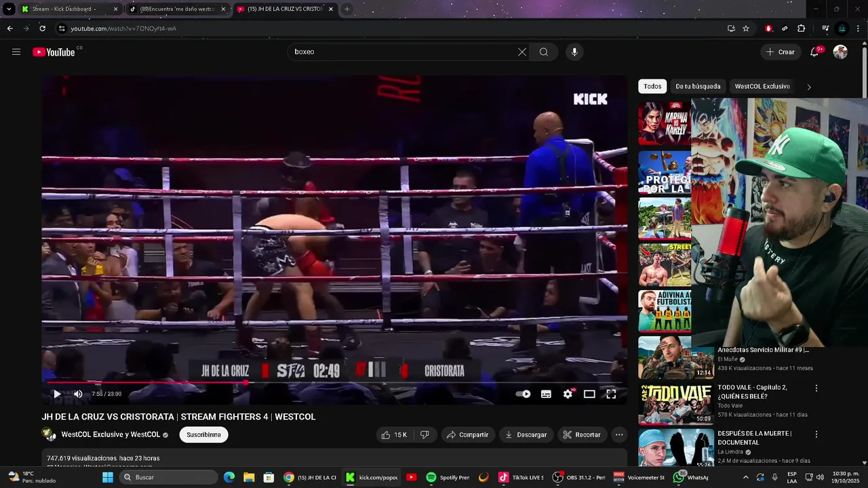Image resolution: width=868 pixels, height=488 pixels.
Task: Open the Karina vs Karely thumbnail
Action: [x=665, y=123]
